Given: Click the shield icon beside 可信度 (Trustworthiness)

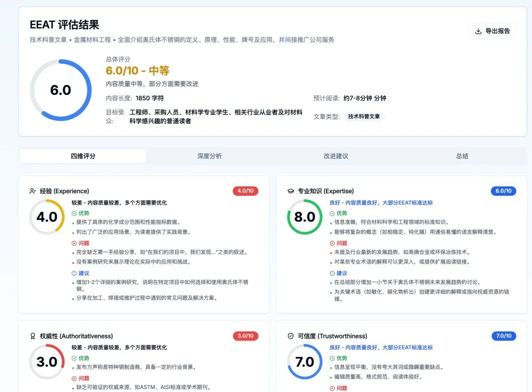Looking at the screenshot, I should (291, 336).
